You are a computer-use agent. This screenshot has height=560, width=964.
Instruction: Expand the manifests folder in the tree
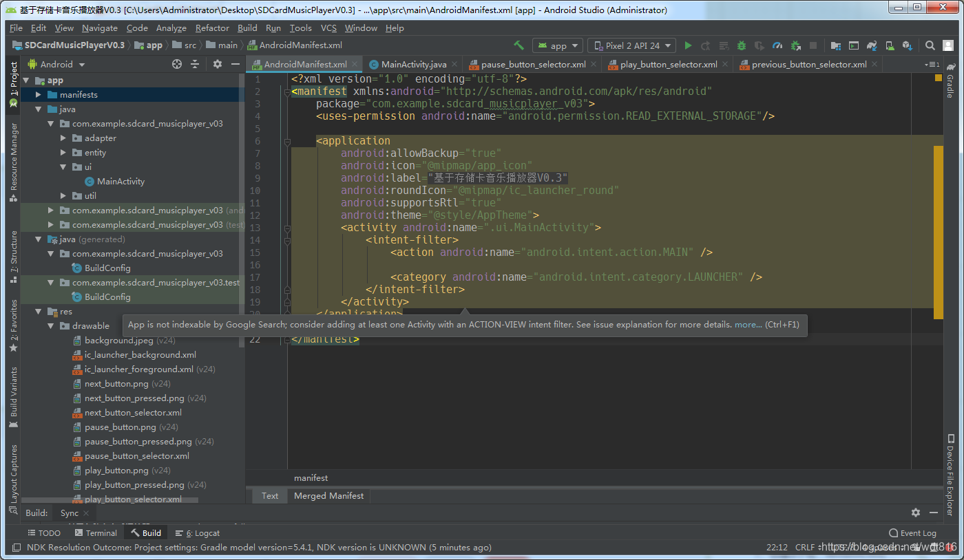point(39,94)
